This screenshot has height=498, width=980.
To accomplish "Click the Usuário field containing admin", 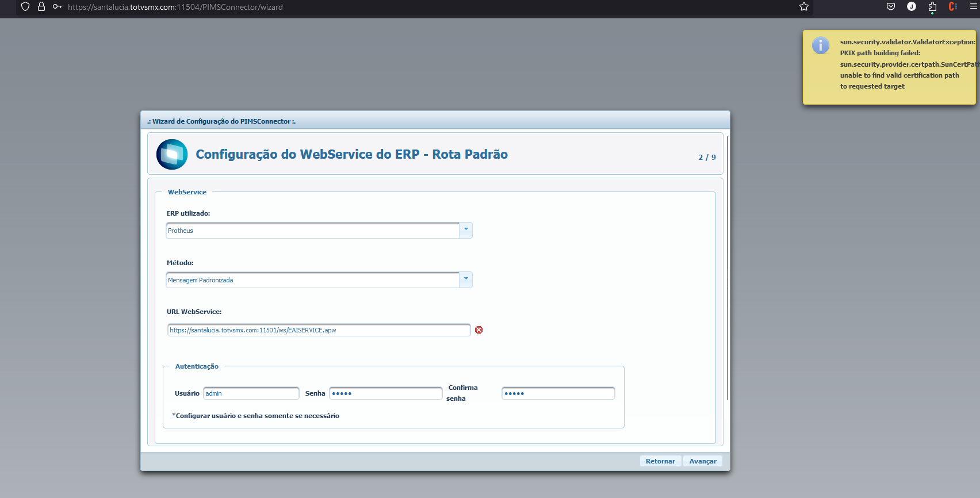I will pos(251,393).
